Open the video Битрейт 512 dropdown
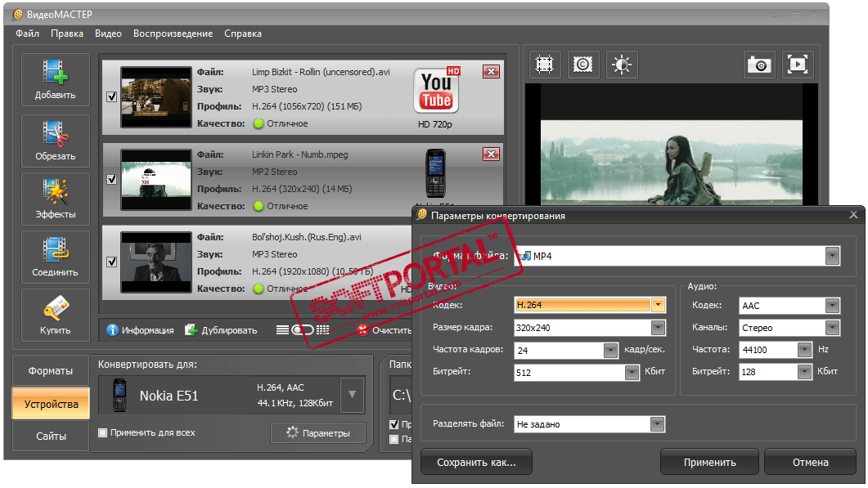 point(632,373)
